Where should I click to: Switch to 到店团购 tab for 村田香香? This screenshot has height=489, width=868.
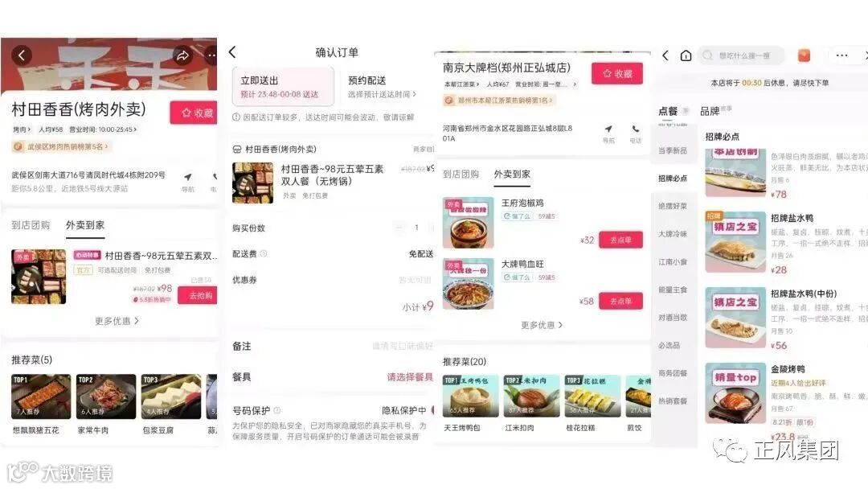pyautogui.click(x=31, y=225)
